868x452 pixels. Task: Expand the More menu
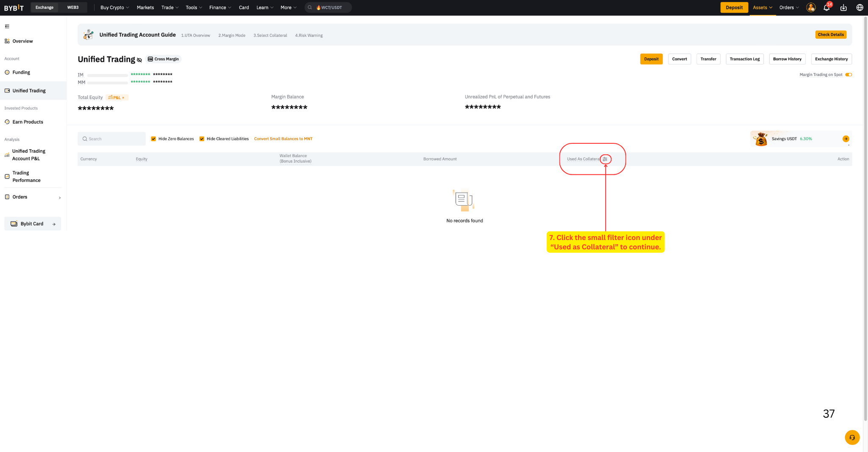[x=288, y=8]
